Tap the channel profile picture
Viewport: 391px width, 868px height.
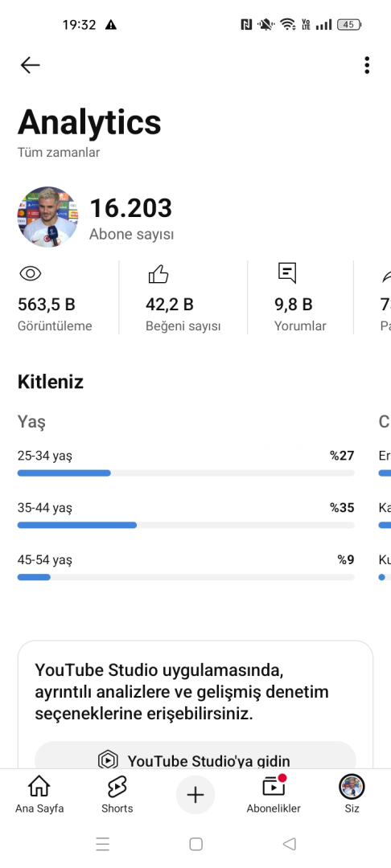point(47,216)
